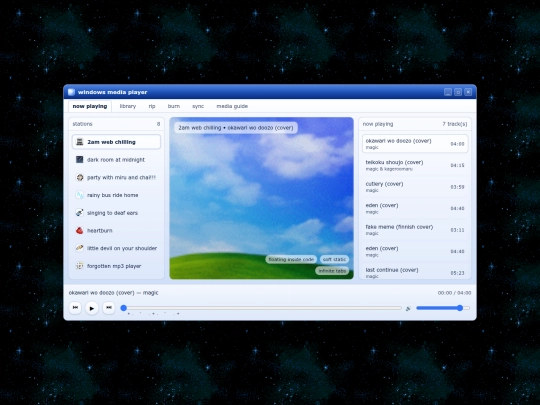This screenshot has height=405, width=540.
Task: Click the floating inside code tag
Action: (291, 259)
